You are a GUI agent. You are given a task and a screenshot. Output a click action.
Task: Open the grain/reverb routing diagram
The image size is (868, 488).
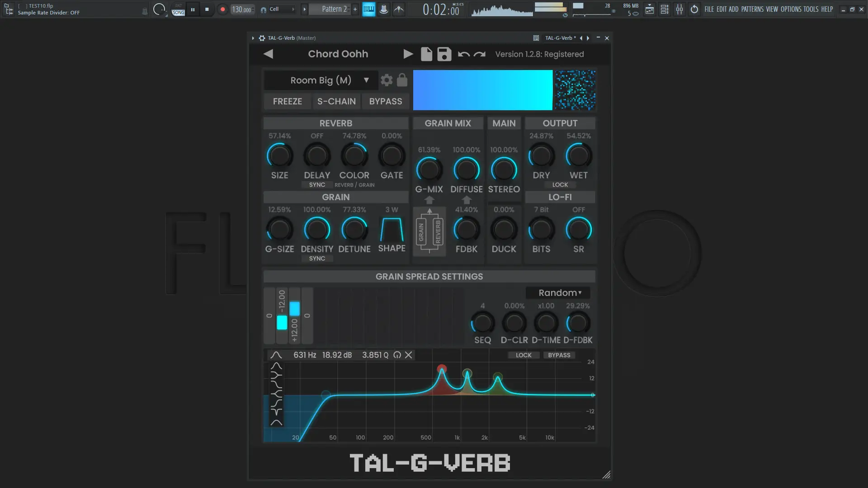pos(429,232)
